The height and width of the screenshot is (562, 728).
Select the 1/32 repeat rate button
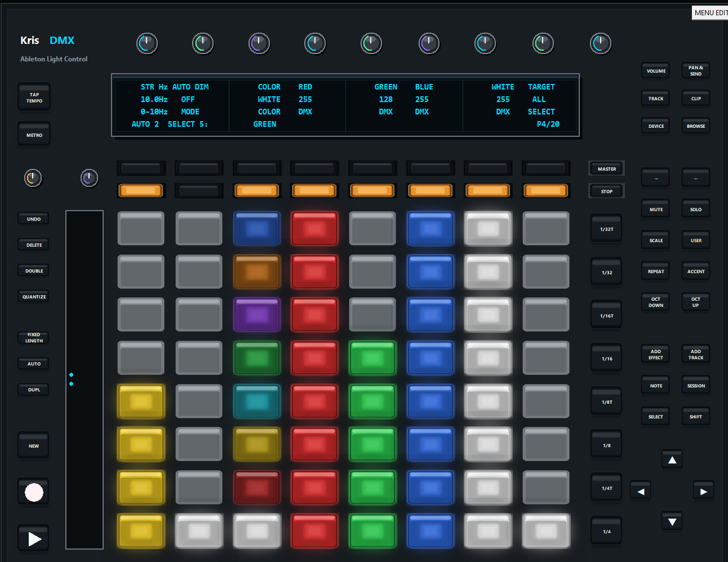pyautogui.click(x=606, y=273)
